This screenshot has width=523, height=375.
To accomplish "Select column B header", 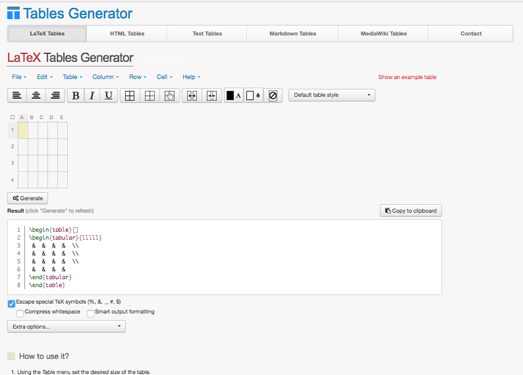I will pos(32,117).
